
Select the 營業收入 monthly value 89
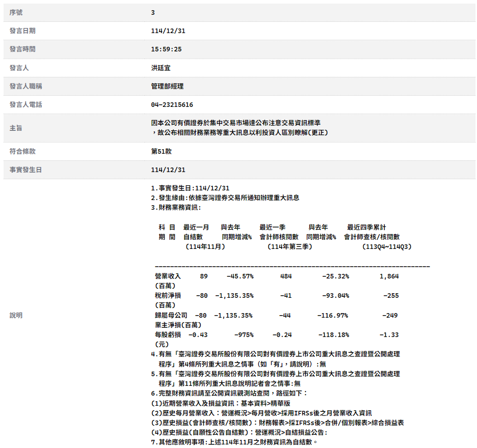click(204, 276)
